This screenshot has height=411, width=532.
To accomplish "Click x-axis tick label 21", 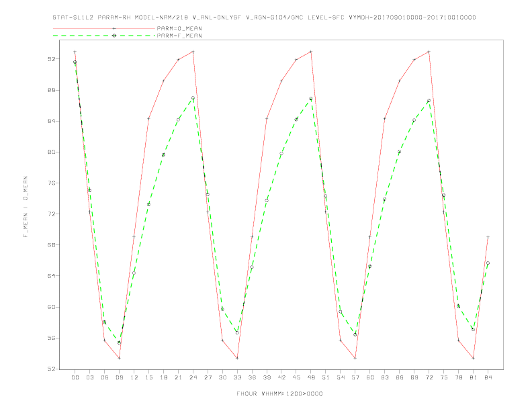I will 179,377.
